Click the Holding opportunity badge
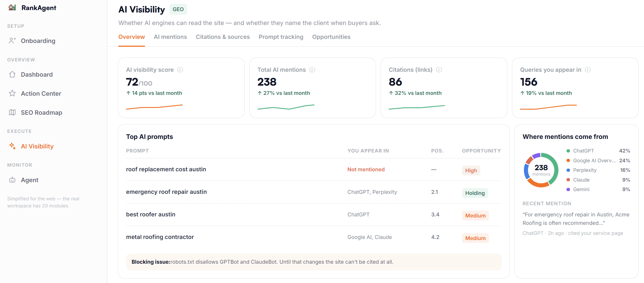 coord(475,193)
